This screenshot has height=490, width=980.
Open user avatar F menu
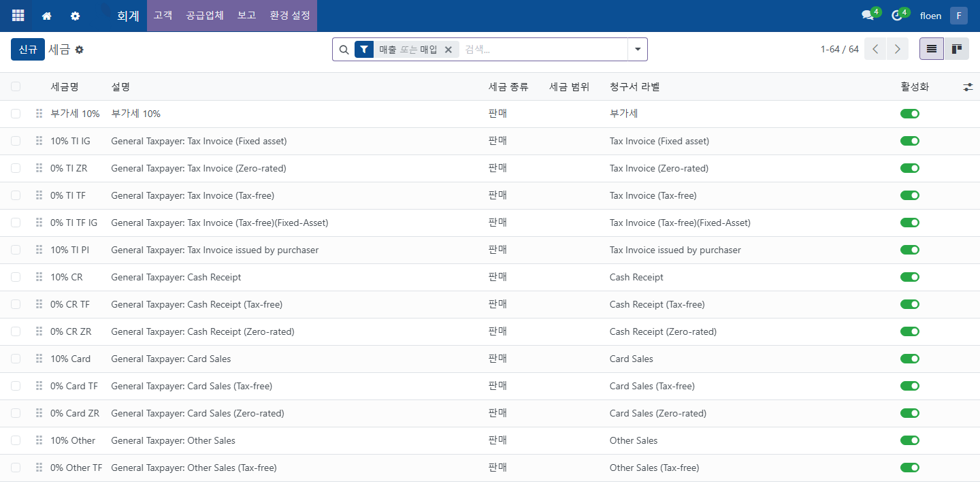tap(959, 16)
